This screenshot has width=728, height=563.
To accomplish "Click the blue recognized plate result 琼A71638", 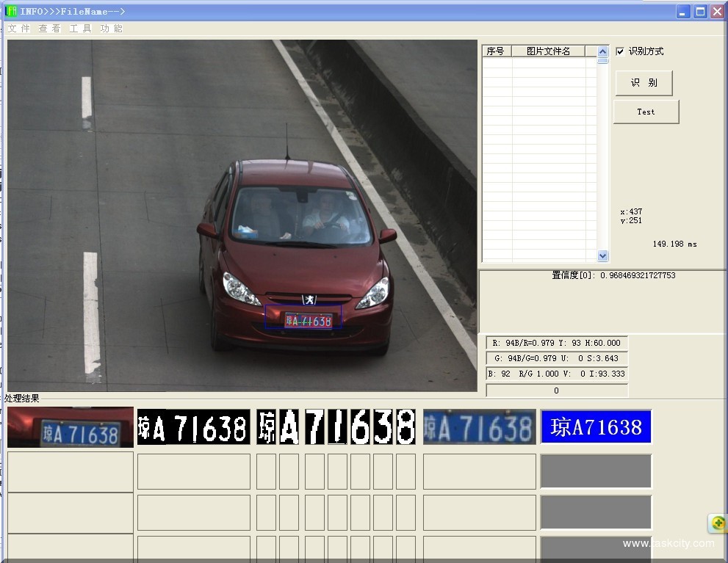I will [596, 427].
